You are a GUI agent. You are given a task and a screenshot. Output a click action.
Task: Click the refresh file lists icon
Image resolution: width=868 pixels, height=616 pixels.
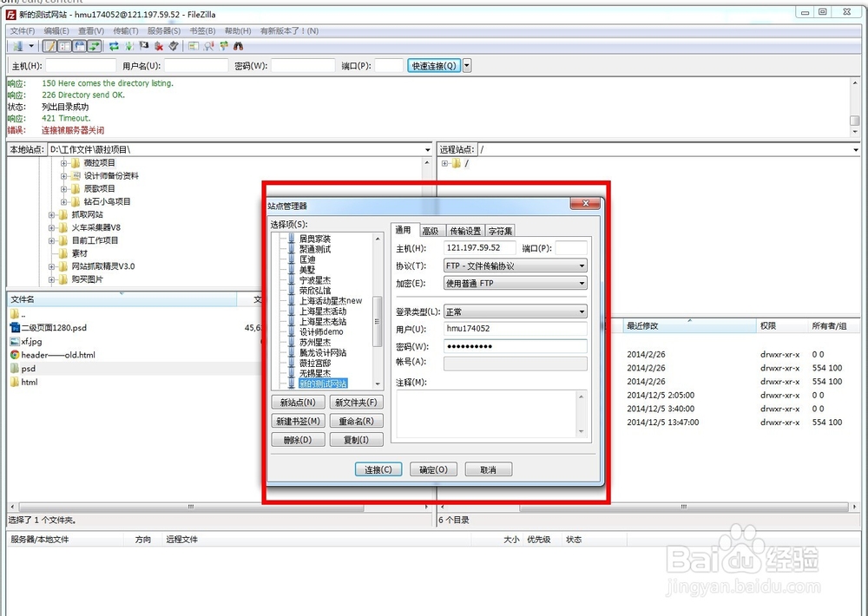point(114,46)
